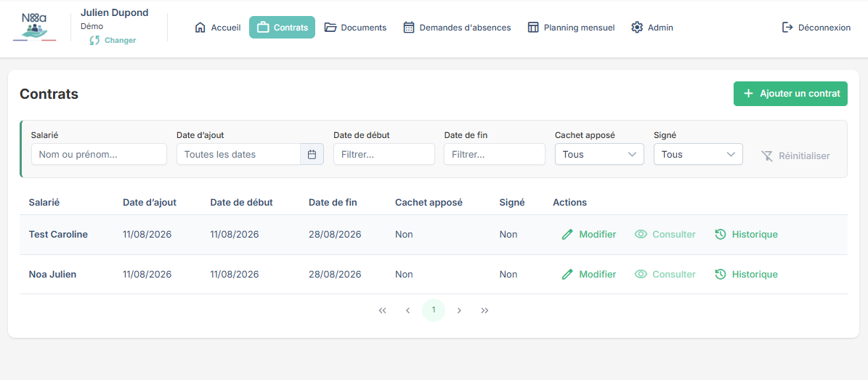Image resolution: width=868 pixels, height=380 pixels.
Task: Expand the Signé filter dropdown
Action: tap(698, 154)
